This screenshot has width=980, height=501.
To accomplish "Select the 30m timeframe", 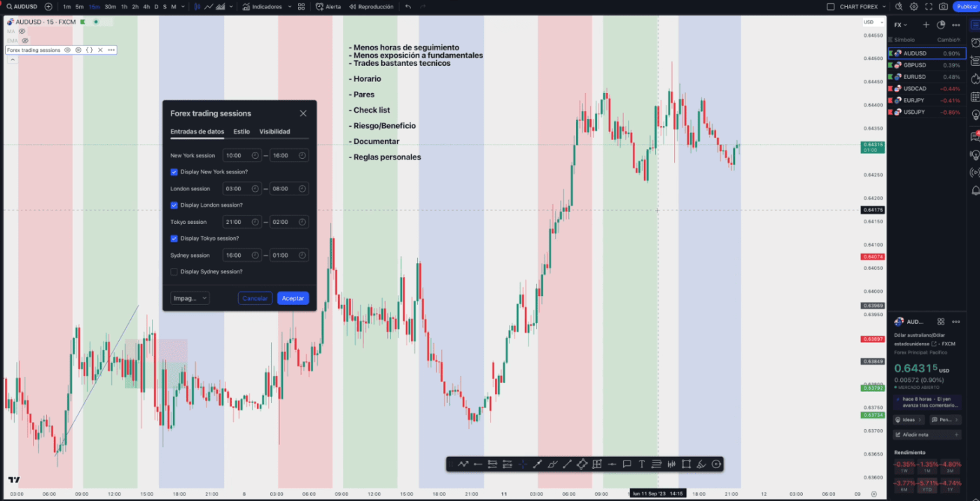I will (110, 6).
